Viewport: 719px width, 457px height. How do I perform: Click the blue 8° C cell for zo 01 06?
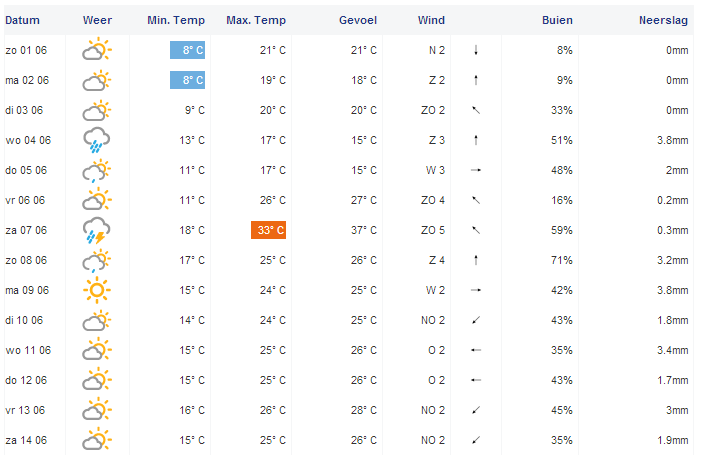[187, 50]
